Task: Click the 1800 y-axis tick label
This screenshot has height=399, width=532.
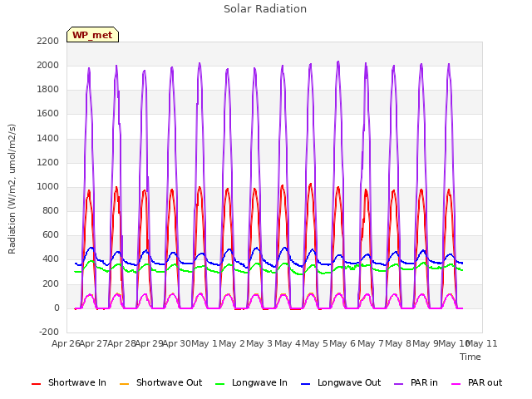Action: pos(48,90)
